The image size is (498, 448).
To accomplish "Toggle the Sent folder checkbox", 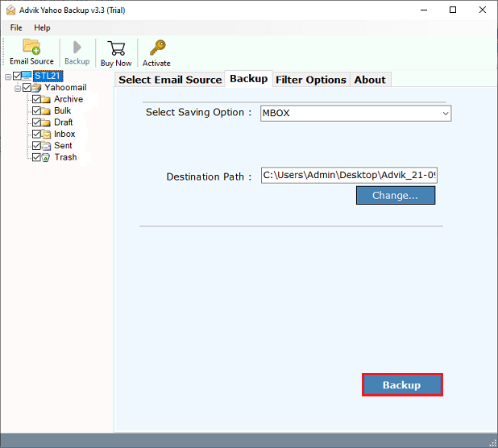I will pos(36,145).
